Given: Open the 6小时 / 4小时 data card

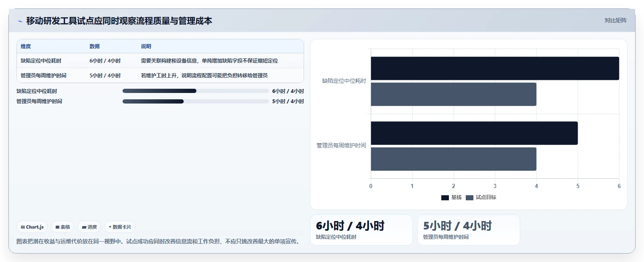Looking at the screenshot, I should coord(361,230).
